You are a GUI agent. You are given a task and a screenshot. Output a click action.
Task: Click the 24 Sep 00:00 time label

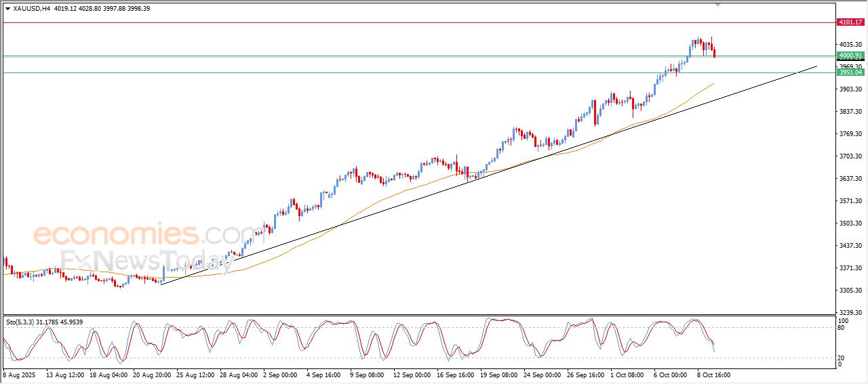click(x=541, y=374)
